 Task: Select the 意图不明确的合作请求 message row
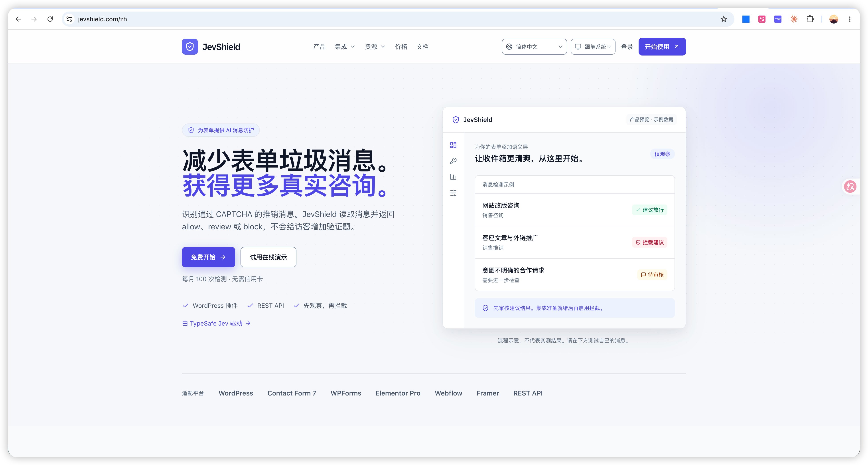tap(574, 274)
